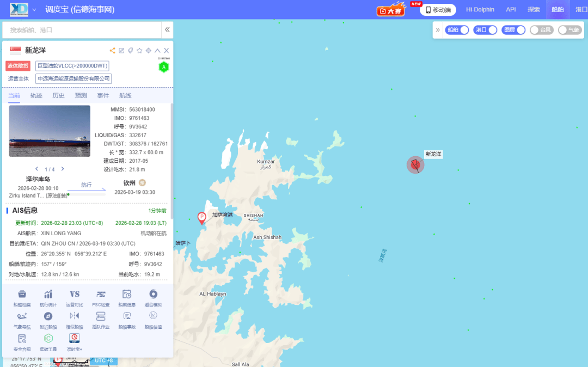Turn off the 船舶 ships map toggle
Screen dimensions: 588x367
click(457, 30)
